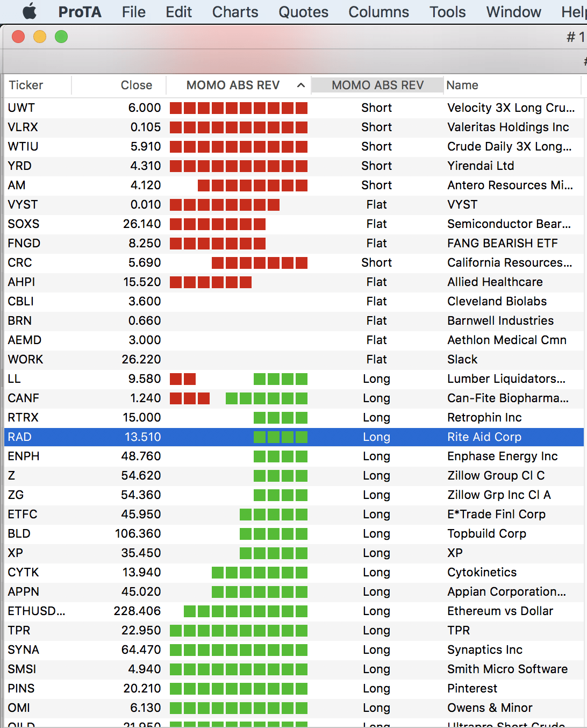Viewport: 587px width, 728px height.
Task: Select the YRD ticker
Action: [19, 166]
